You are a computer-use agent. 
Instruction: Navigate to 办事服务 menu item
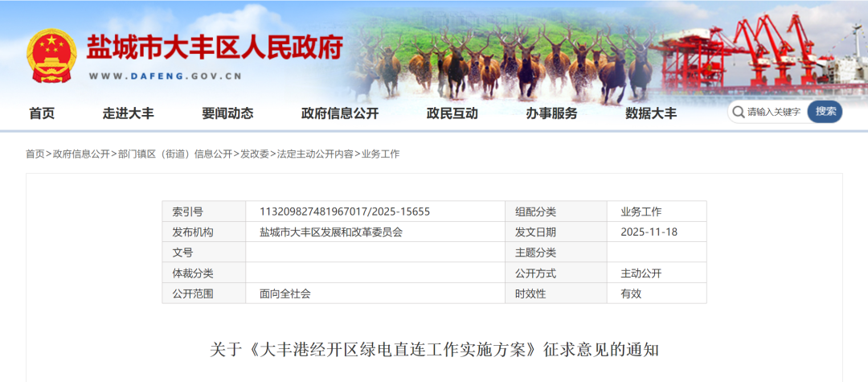pos(551,113)
